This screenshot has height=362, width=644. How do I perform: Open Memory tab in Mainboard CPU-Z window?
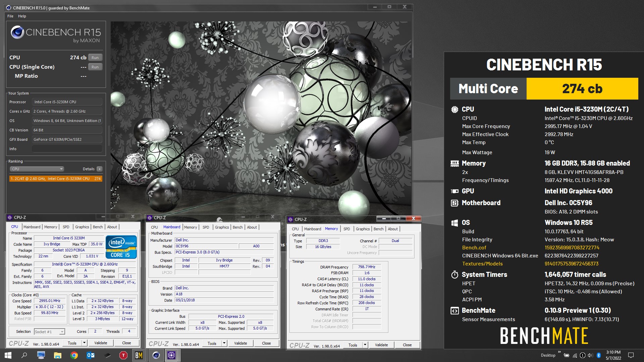coord(191,227)
